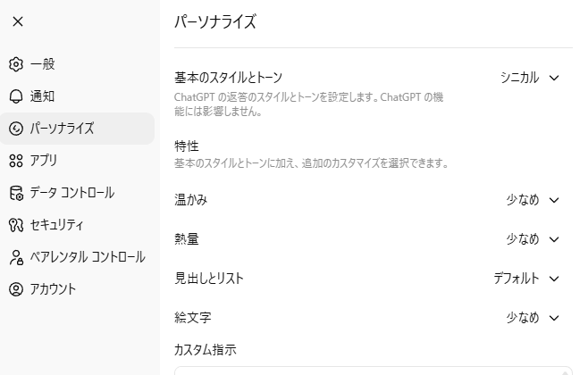Open the 基本のスタイルとトーン dropdown showing シニカル
This screenshot has height=375, width=588.
click(530, 78)
